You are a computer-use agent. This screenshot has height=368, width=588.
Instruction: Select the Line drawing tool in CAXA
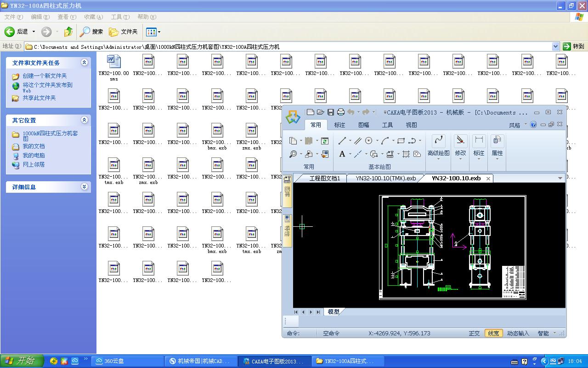pyautogui.click(x=342, y=141)
